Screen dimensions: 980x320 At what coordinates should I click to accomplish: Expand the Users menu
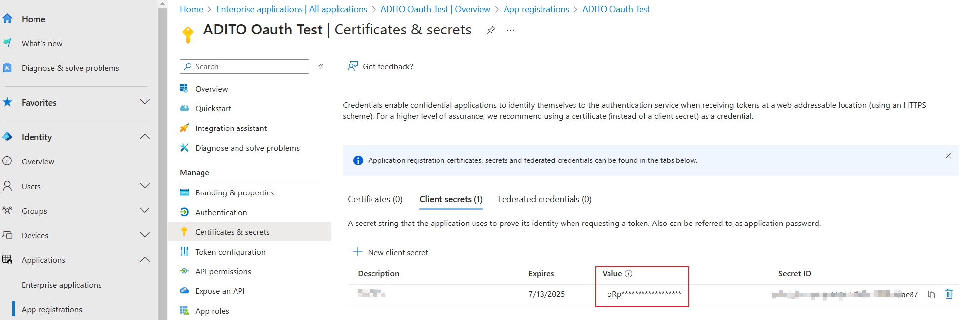[x=145, y=186]
